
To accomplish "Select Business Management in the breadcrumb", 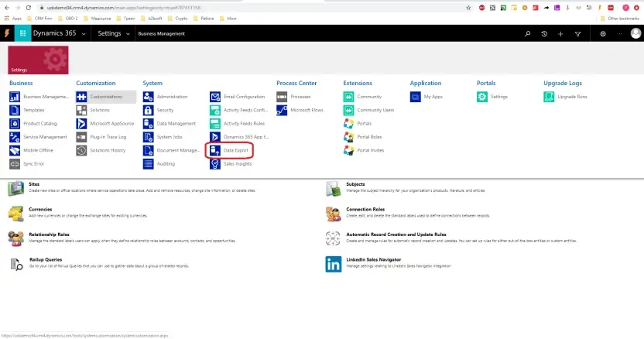I will point(161,34).
